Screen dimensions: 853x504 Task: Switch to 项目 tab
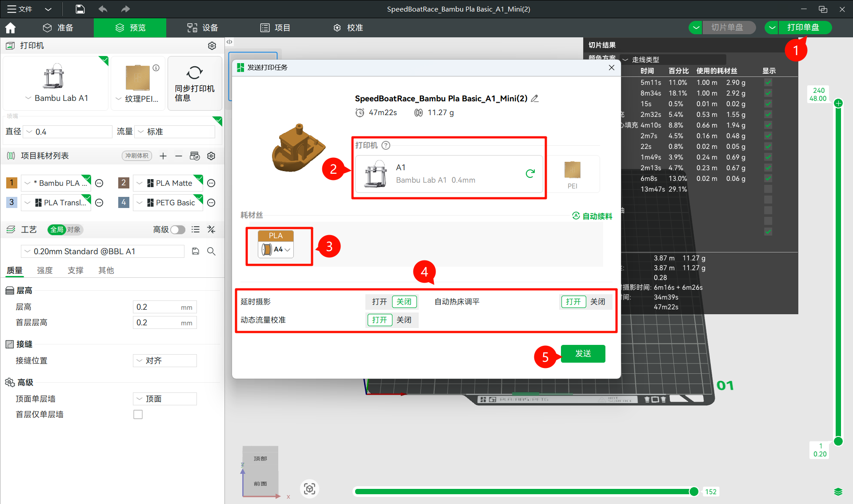(x=275, y=28)
